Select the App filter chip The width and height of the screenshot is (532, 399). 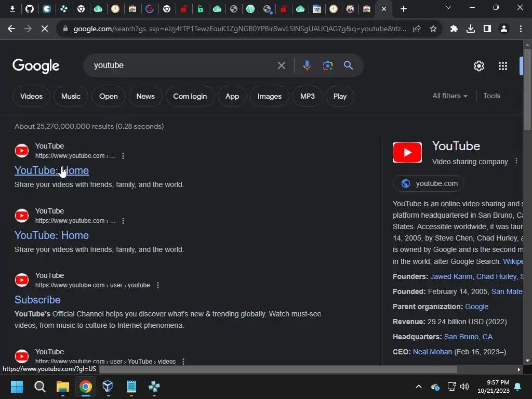(x=232, y=96)
